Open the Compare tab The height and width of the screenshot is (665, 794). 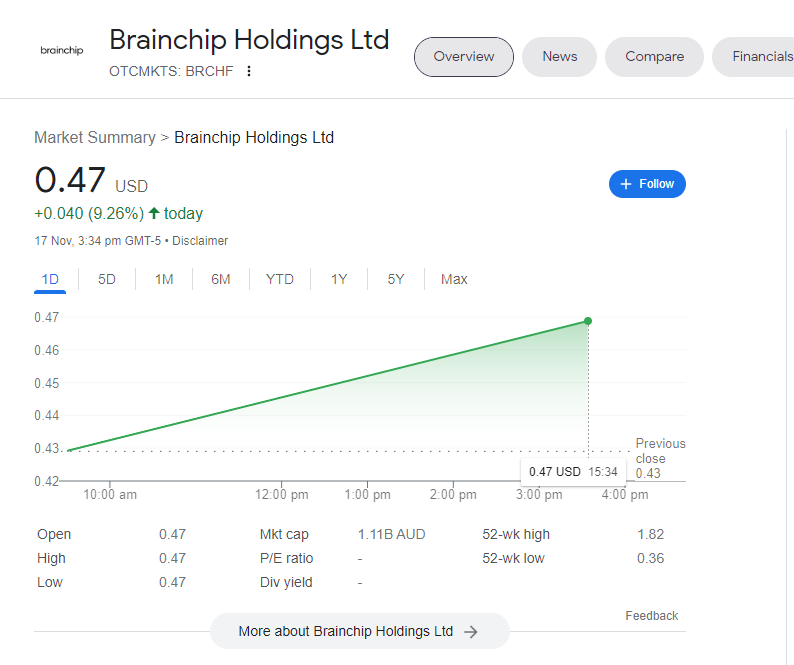[654, 57]
